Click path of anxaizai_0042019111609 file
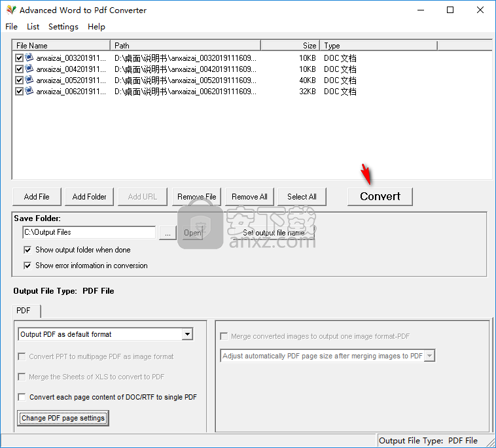 coord(185,69)
